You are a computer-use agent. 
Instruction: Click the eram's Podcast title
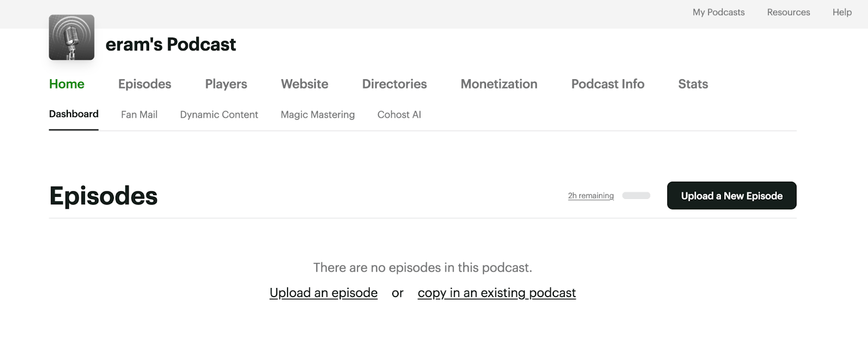[171, 44]
